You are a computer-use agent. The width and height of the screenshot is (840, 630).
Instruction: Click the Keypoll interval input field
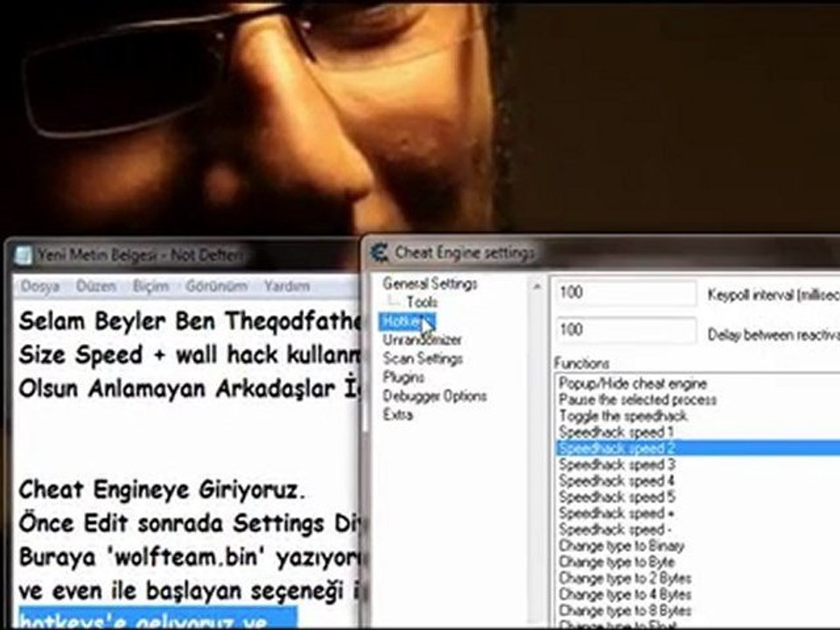(x=626, y=292)
